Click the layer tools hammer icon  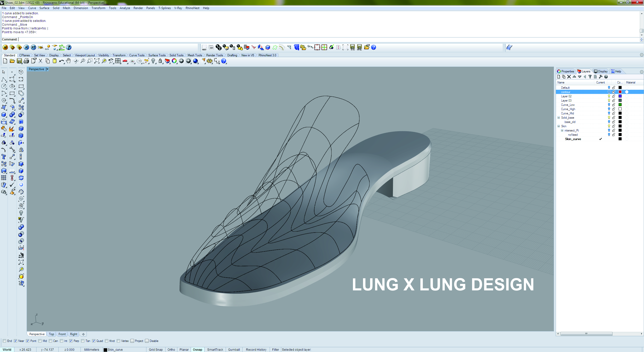[x=601, y=77]
